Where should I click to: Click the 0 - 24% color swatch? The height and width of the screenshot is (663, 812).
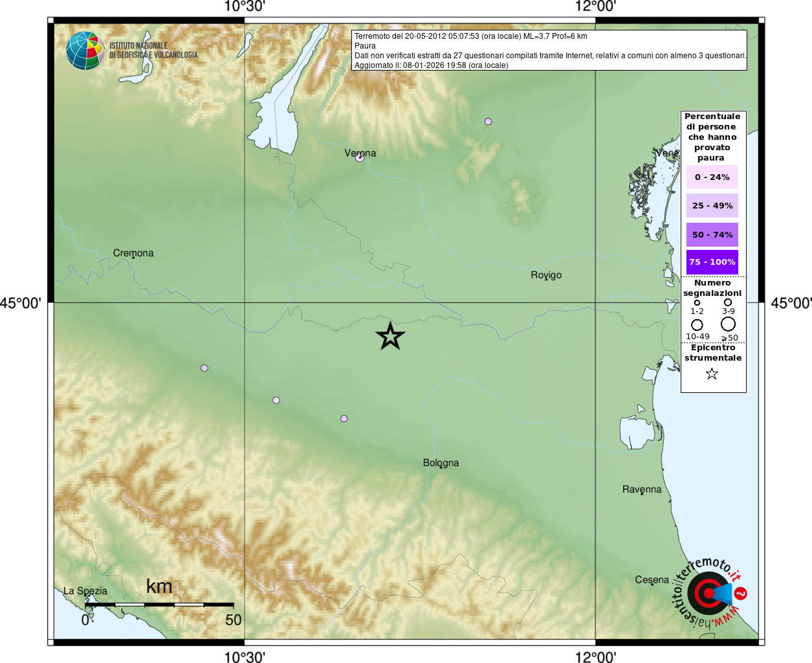tap(712, 177)
